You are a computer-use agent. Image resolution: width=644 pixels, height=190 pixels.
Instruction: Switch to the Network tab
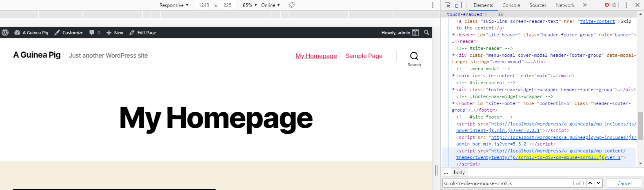[x=565, y=5]
